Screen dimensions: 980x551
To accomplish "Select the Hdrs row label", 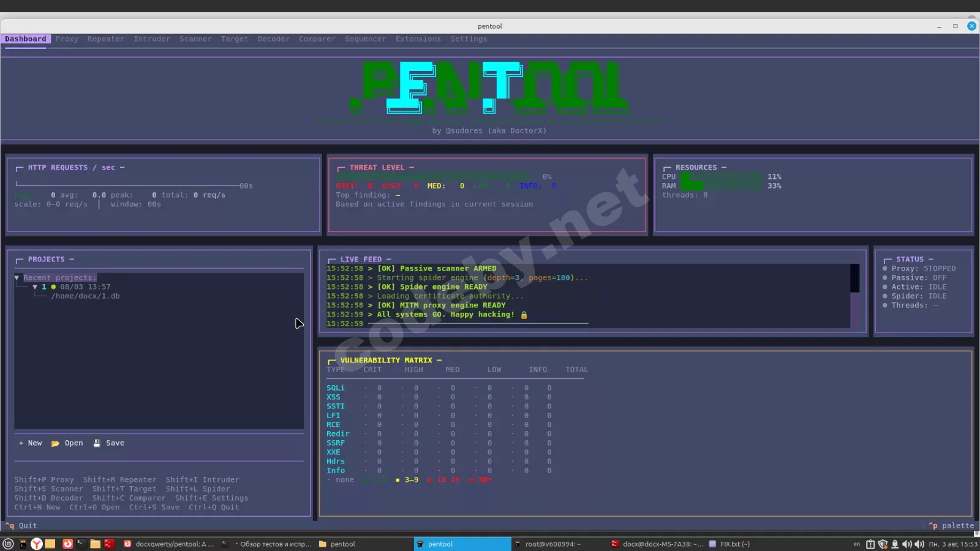I will coord(336,462).
